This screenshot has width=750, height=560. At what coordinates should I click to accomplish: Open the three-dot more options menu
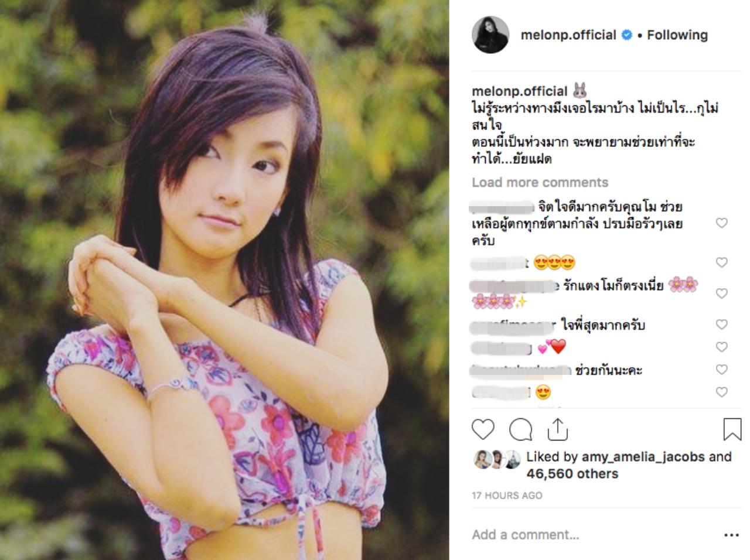tap(731, 535)
